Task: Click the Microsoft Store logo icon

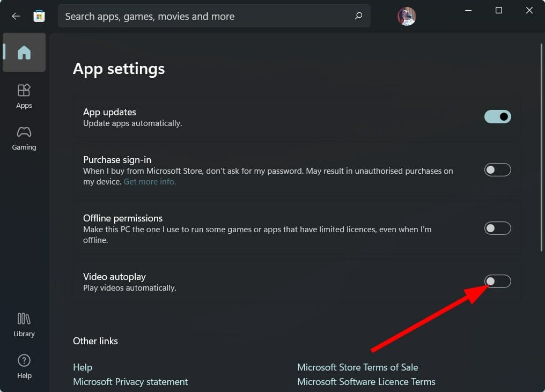Action: click(39, 16)
